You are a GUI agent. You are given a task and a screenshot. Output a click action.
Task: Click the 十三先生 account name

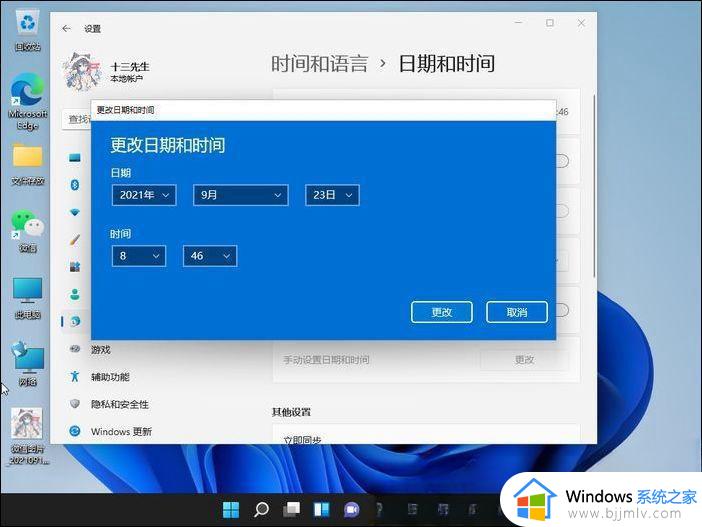130,67
